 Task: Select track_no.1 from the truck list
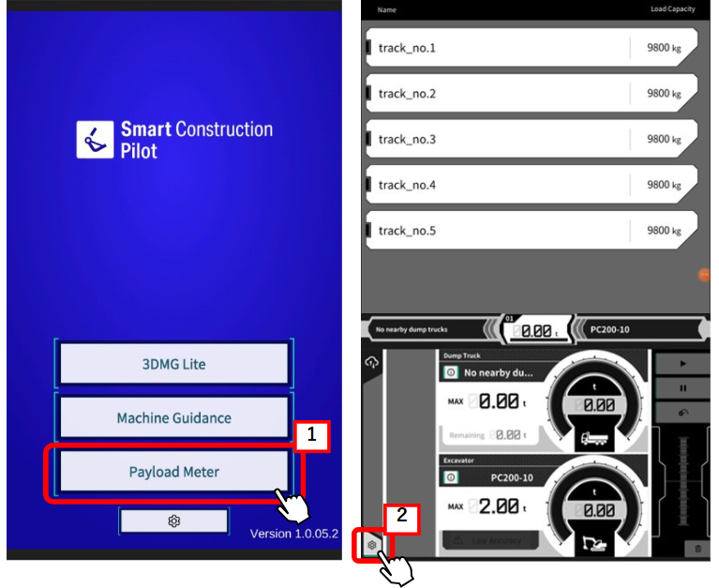531,48
